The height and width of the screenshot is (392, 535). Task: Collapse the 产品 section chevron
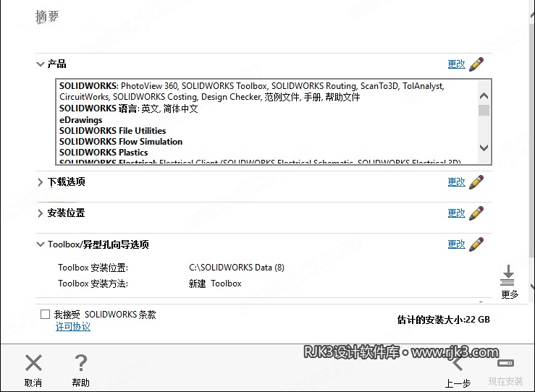[41, 64]
